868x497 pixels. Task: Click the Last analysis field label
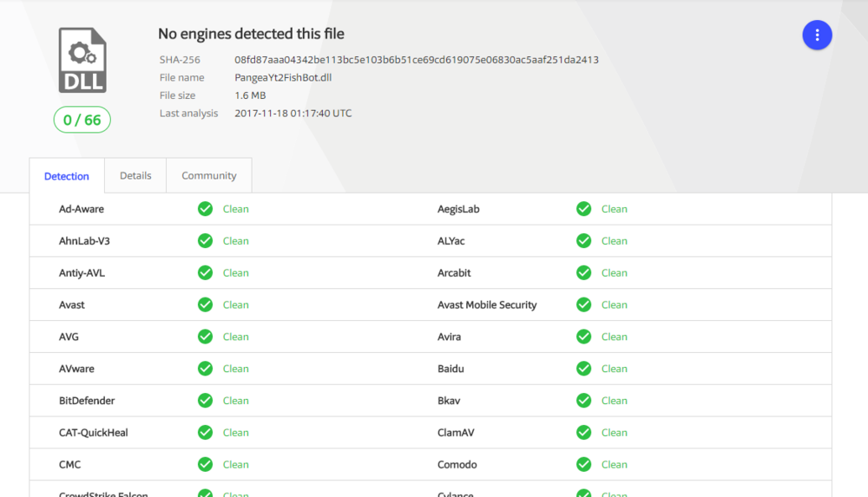pos(188,113)
